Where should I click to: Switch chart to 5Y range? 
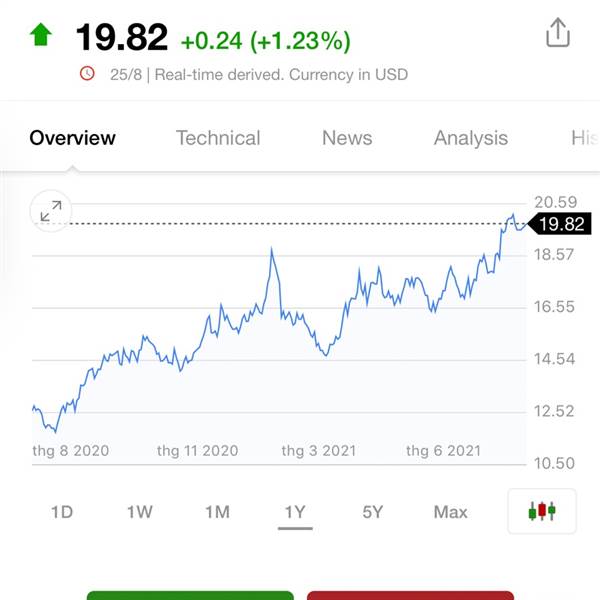(x=373, y=512)
